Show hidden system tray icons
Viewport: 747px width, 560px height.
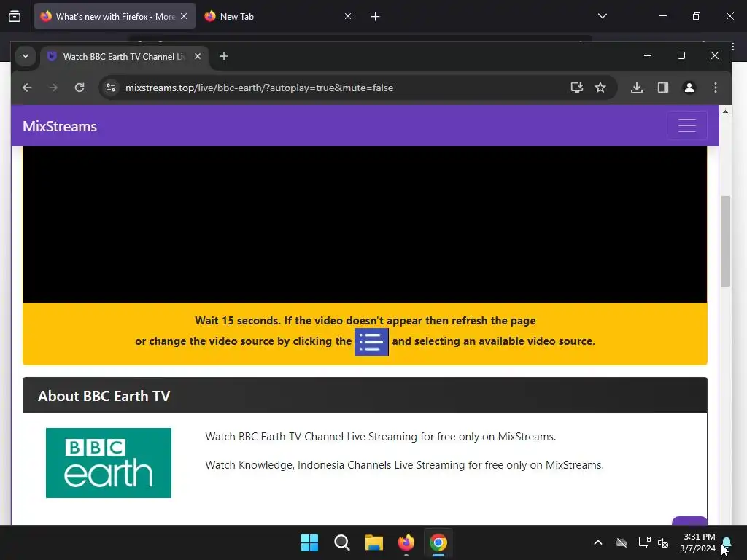[x=598, y=542]
